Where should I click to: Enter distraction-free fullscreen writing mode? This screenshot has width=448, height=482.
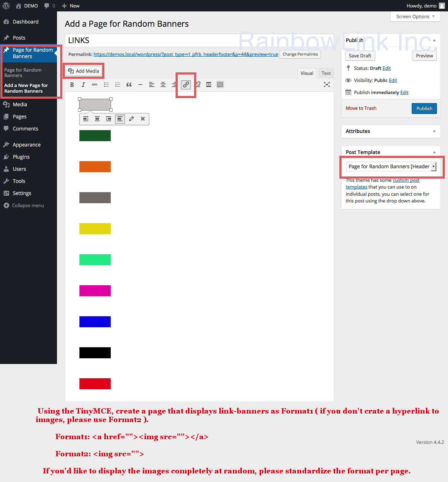tap(327, 84)
